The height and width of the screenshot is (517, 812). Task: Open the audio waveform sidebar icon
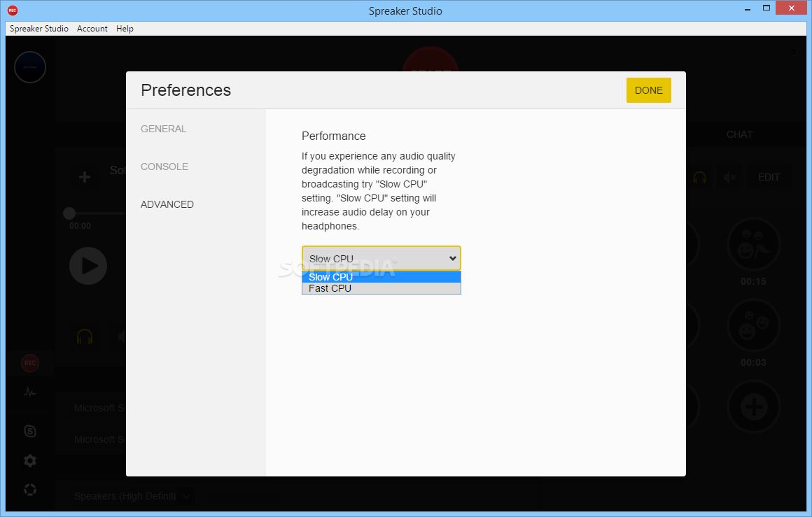[x=30, y=392]
